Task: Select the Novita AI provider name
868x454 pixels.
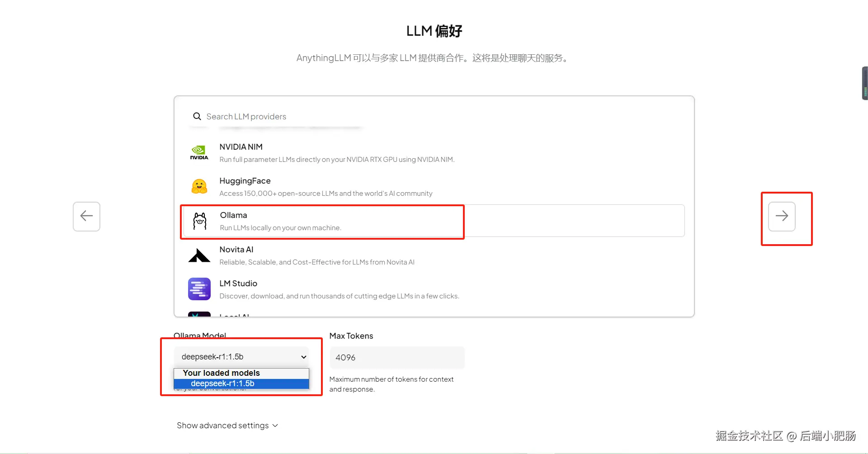Action: (236, 250)
